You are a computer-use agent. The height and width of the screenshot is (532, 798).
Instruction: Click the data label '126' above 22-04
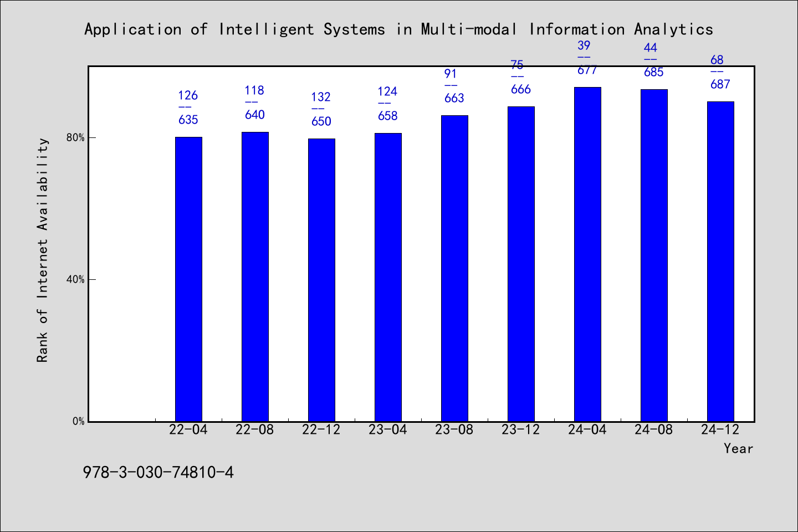188,95
